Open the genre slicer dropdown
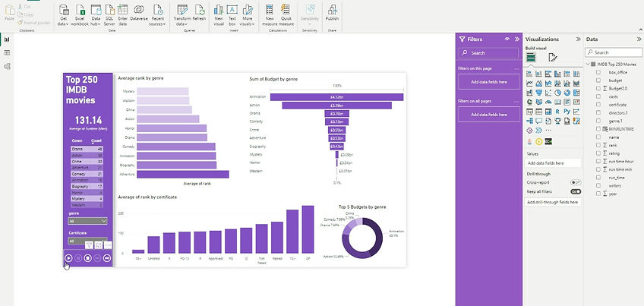The image size is (644, 306). point(87,221)
